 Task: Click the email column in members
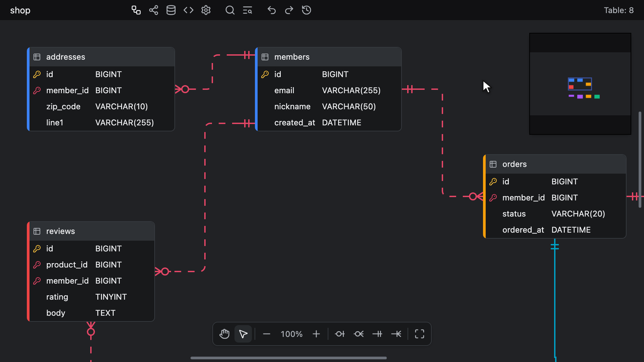point(329,90)
